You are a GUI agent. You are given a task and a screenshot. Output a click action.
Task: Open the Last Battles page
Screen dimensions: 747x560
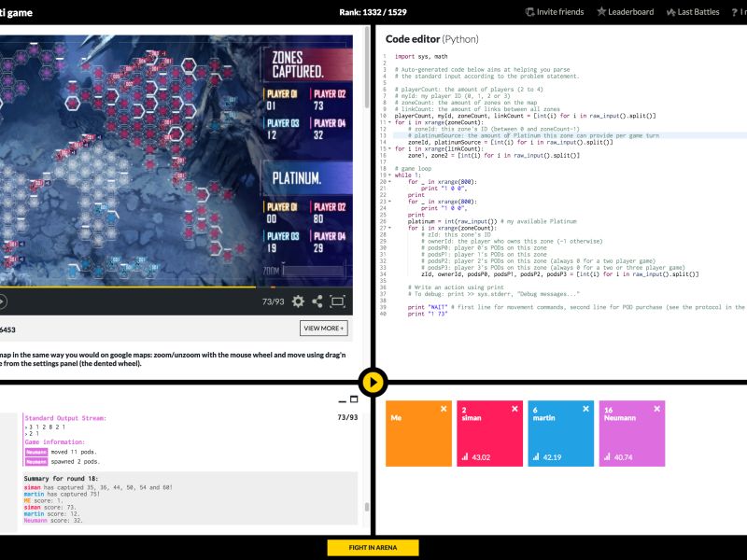698,12
